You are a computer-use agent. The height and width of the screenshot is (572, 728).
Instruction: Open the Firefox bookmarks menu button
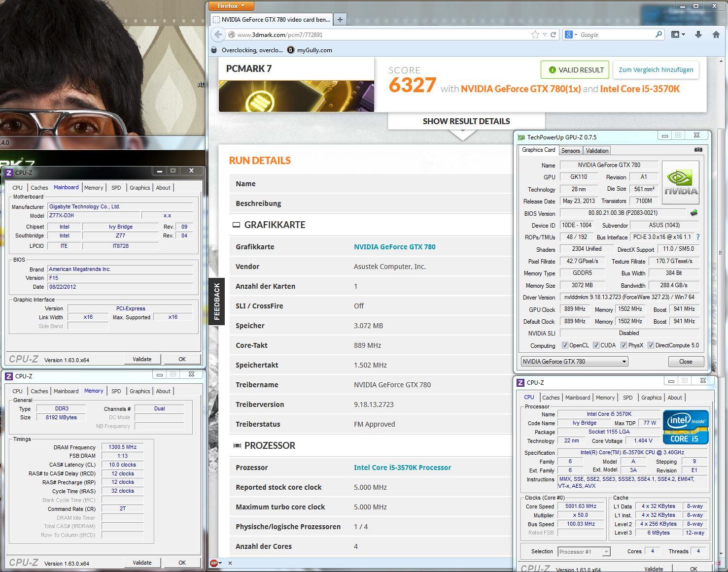(679, 34)
